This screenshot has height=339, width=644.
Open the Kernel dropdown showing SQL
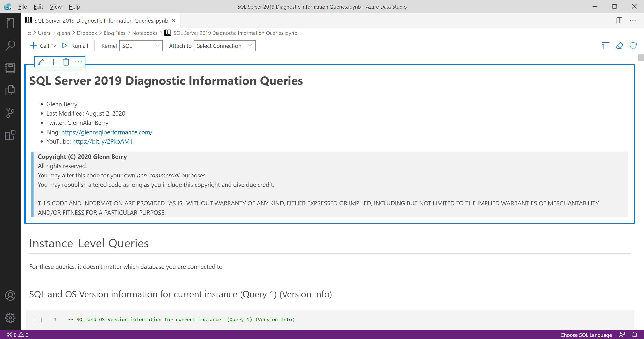pos(141,45)
